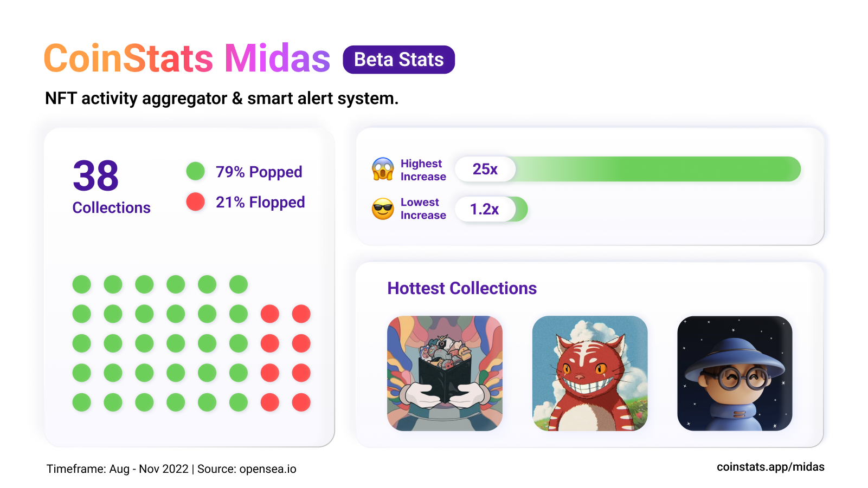Screen dimensions: 868x488
Task: Click the 1.2x lowest increase bar
Action: [x=491, y=209]
